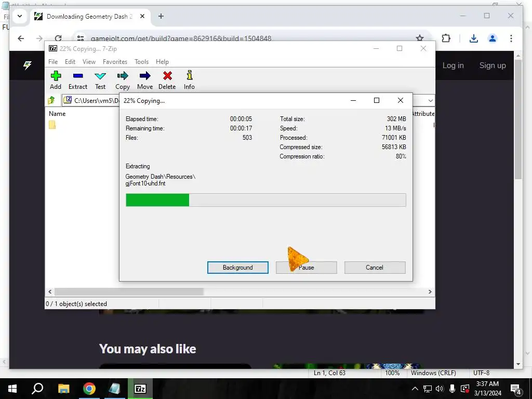Screen dimensions: 532x399
Task: Click the microphone tray icon
Action: click(x=453, y=389)
